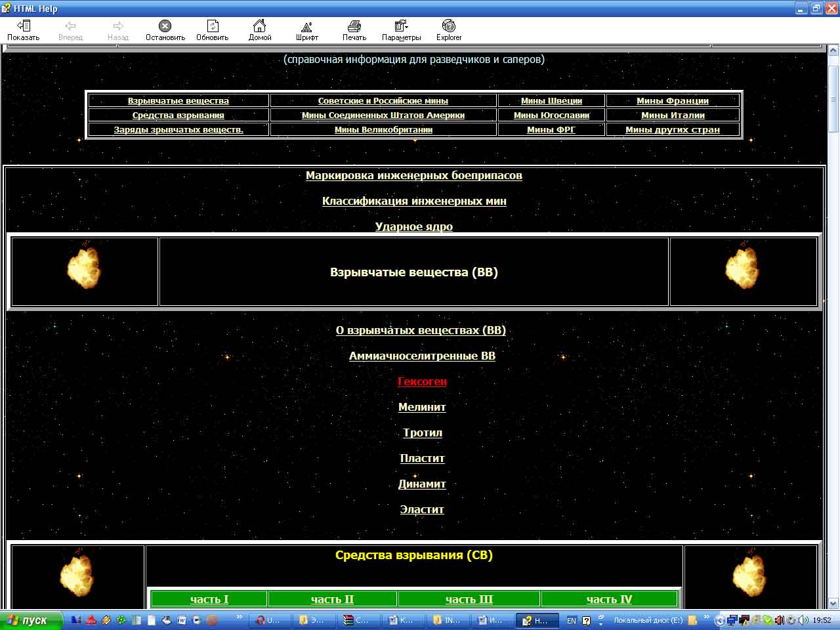Open Советские и Российские мины link
This screenshot has width=840, height=630.
click(x=383, y=100)
